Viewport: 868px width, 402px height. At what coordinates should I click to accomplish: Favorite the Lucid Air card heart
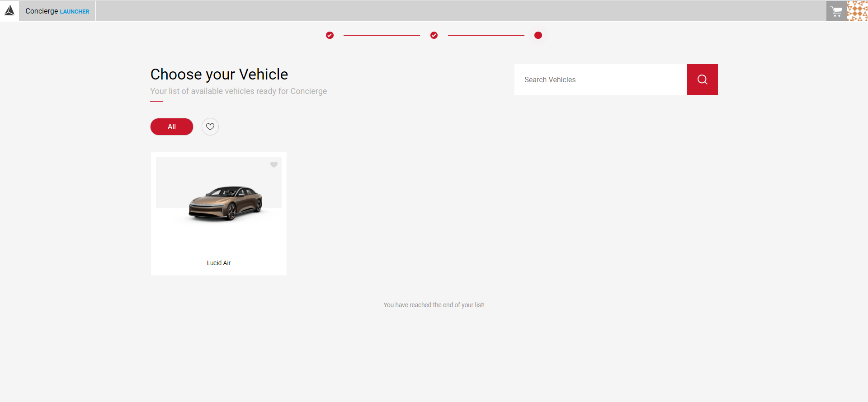point(274,164)
